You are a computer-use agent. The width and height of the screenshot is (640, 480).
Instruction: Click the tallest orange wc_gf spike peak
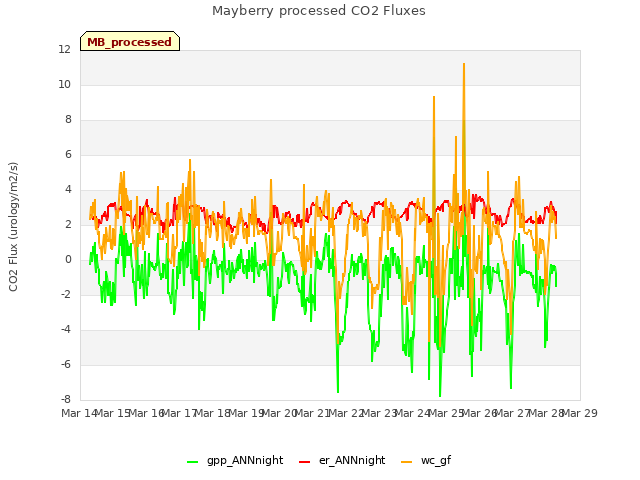(464, 64)
